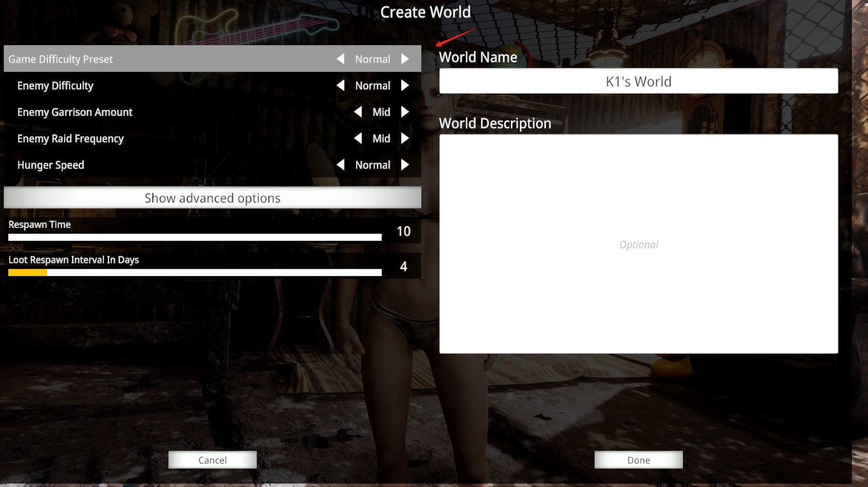868x487 pixels.
Task: Click the Enemy Difficulty value Normal
Action: click(x=373, y=85)
